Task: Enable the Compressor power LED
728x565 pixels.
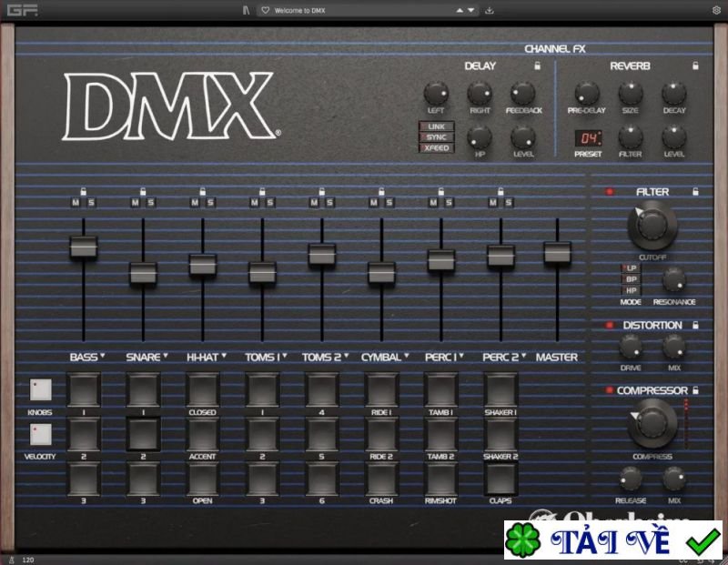Action: click(610, 390)
